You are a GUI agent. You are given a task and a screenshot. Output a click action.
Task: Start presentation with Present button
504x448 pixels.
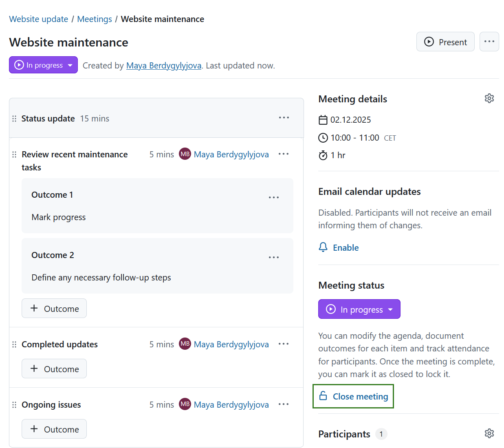coord(445,42)
